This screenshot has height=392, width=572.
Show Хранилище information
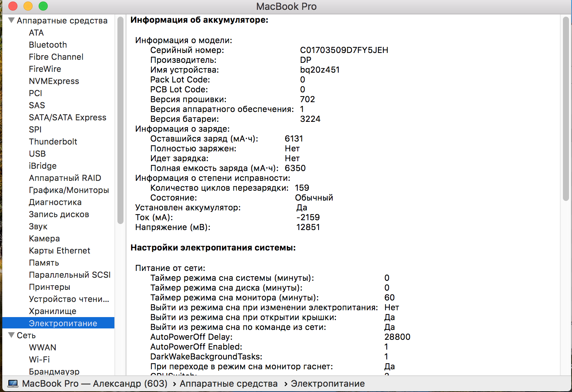[53, 311]
